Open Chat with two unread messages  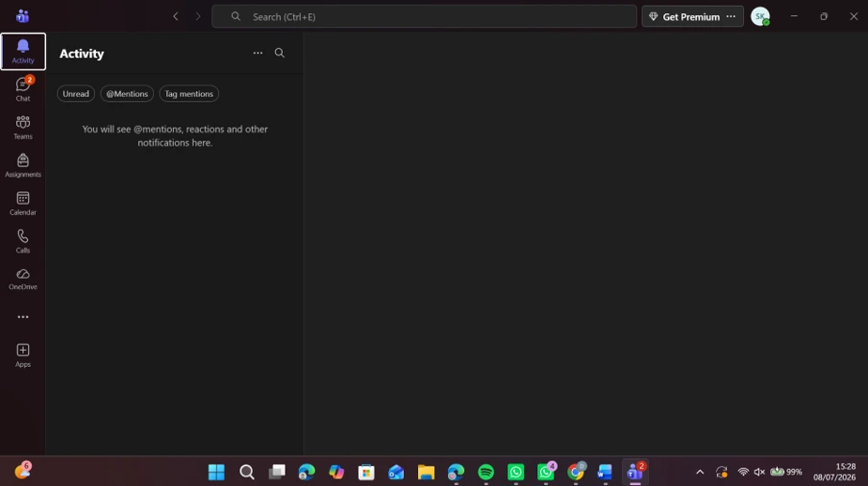click(x=23, y=89)
